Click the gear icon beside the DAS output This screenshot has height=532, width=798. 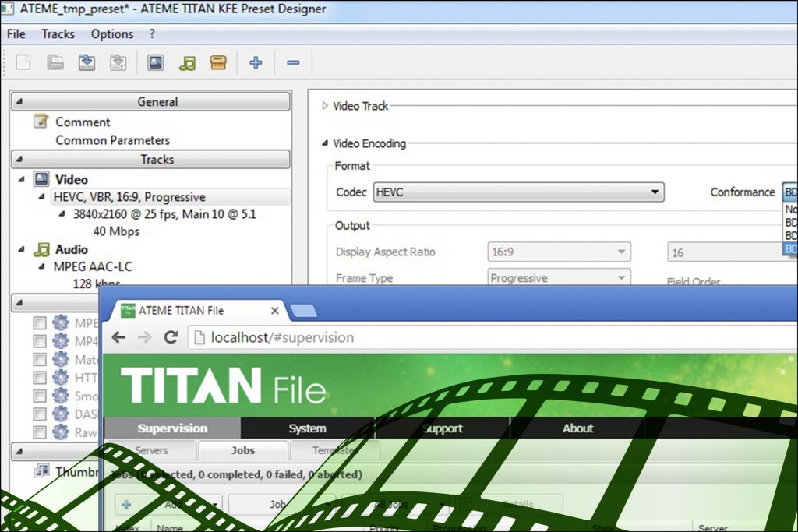[x=60, y=414]
